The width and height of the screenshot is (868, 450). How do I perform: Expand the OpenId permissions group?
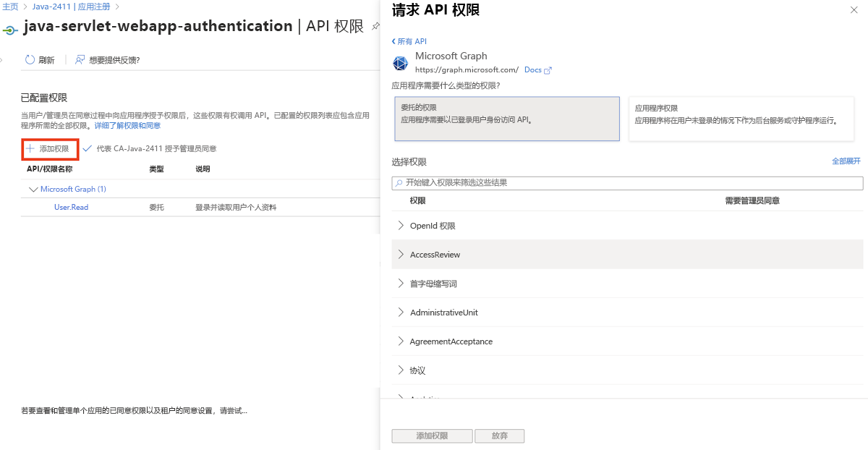[401, 226]
